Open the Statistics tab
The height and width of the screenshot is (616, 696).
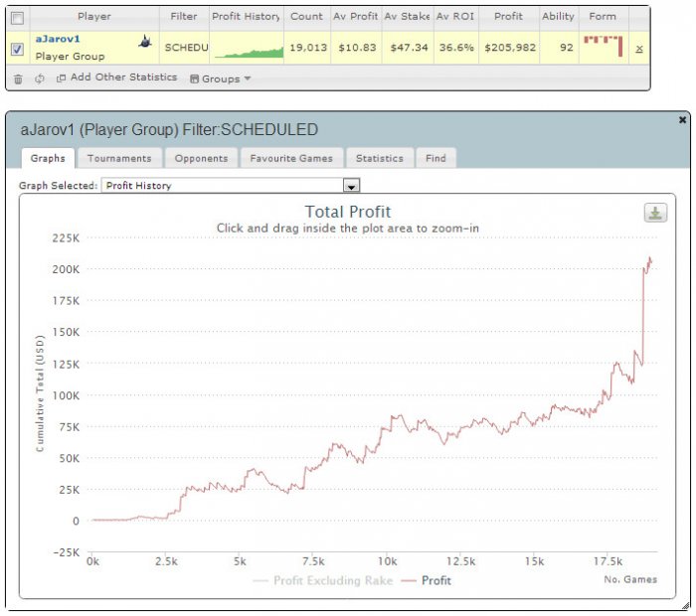(380, 158)
